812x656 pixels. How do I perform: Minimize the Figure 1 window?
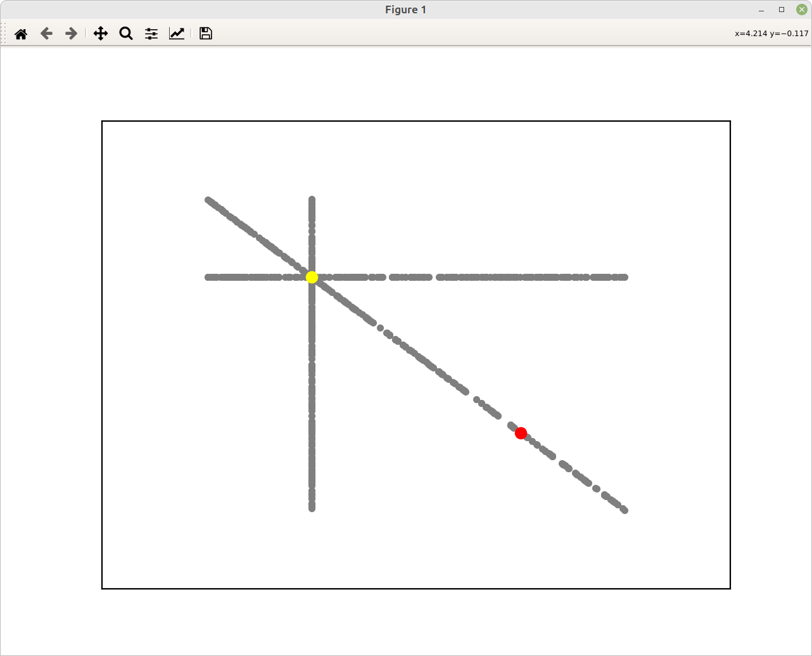tap(761, 10)
